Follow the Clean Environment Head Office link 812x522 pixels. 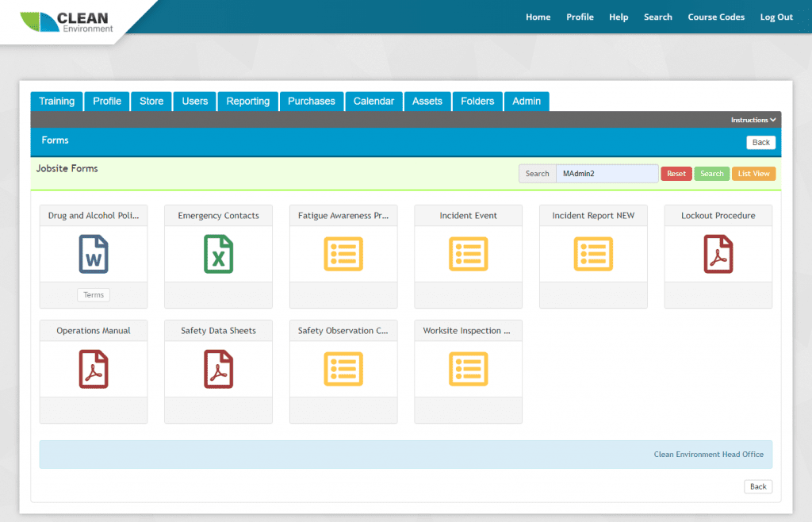click(708, 454)
